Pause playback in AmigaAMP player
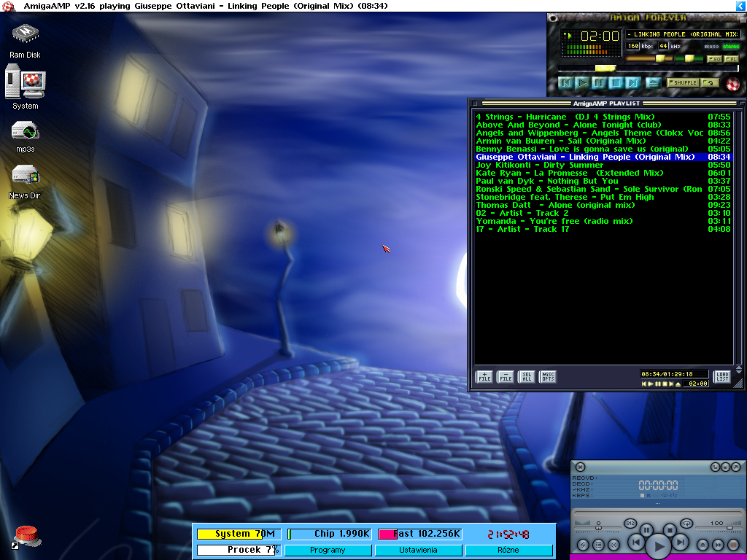The image size is (747, 560). point(600,83)
